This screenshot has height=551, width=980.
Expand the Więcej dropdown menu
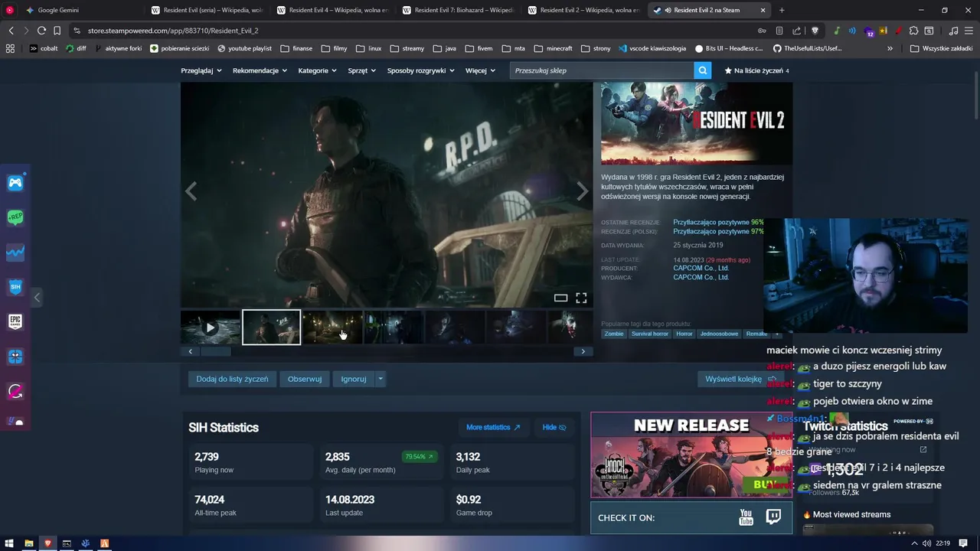pyautogui.click(x=480, y=70)
